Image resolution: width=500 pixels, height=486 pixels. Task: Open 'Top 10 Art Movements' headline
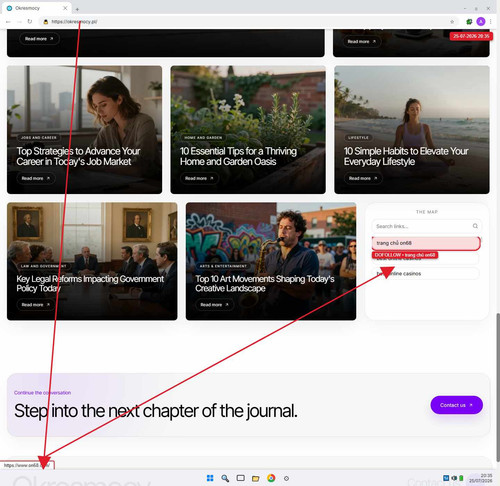point(265,283)
